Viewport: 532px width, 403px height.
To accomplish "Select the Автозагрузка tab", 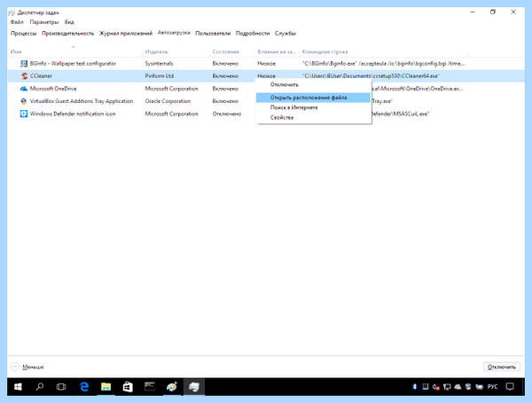I will tap(174, 33).
